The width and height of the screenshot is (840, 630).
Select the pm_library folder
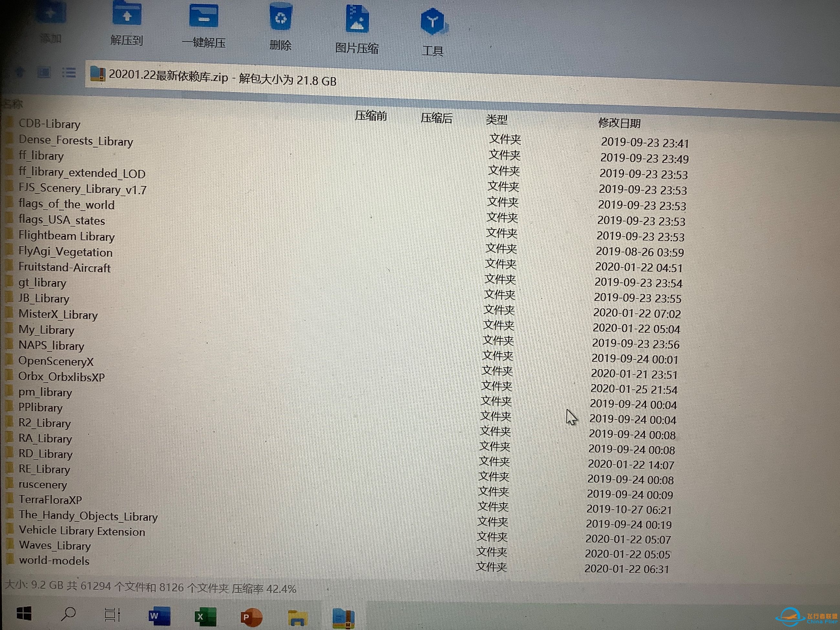click(x=45, y=392)
